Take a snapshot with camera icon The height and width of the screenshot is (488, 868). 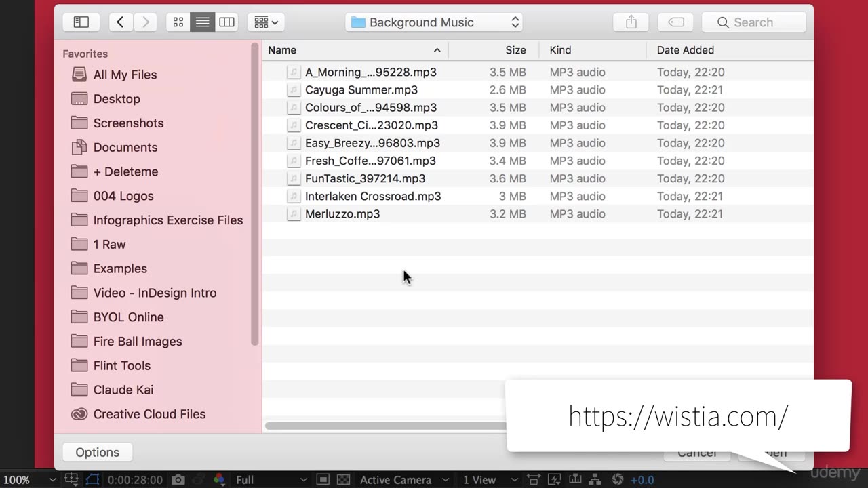click(x=178, y=480)
